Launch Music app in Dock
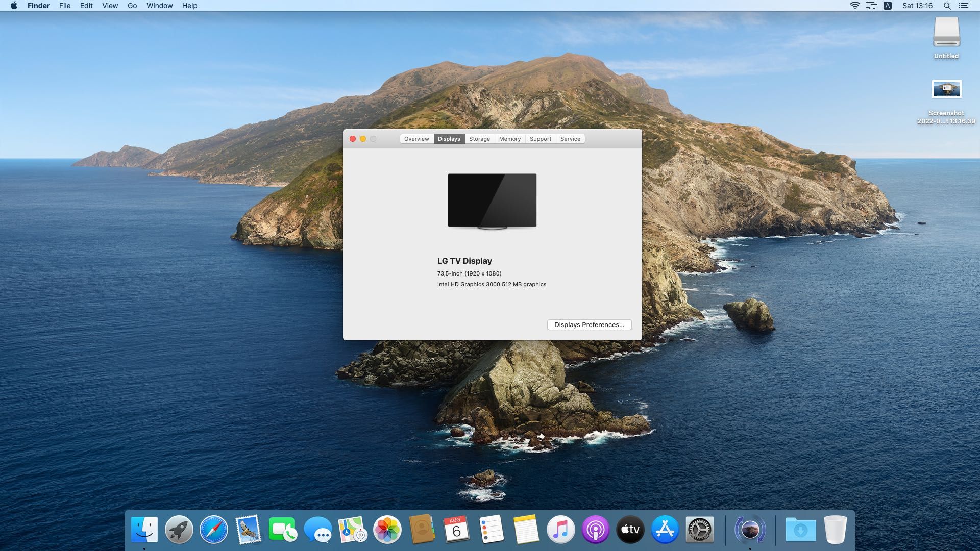980x551 pixels. pos(561,530)
